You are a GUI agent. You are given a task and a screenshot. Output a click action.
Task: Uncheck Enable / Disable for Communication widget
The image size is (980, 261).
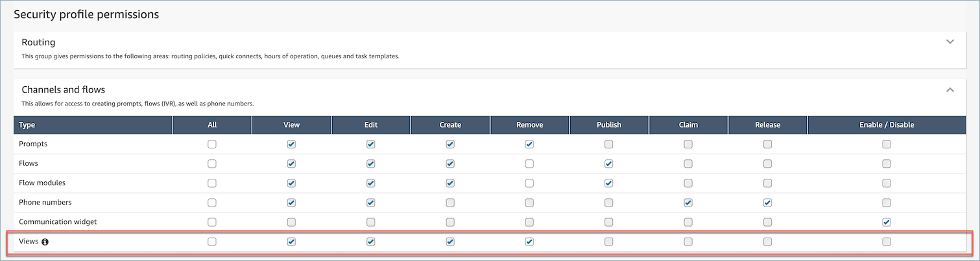(x=887, y=222)
